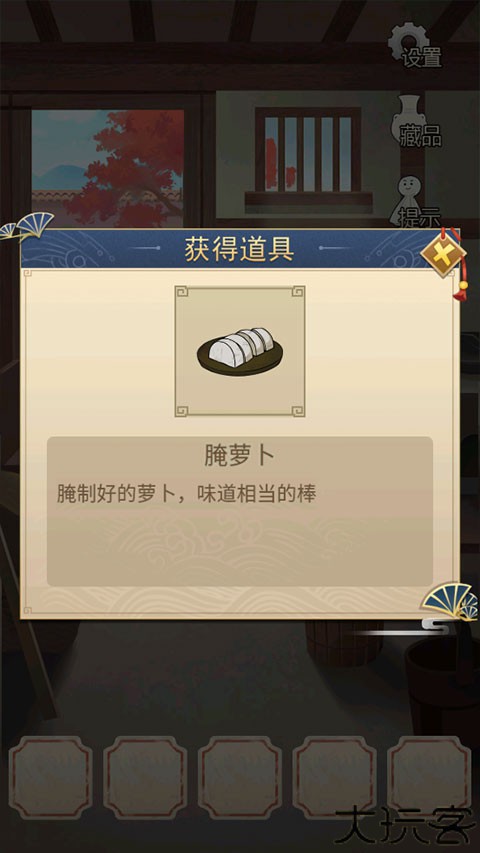Click the blue fan decoration on dialog's bottom-right

click(450, 602)
